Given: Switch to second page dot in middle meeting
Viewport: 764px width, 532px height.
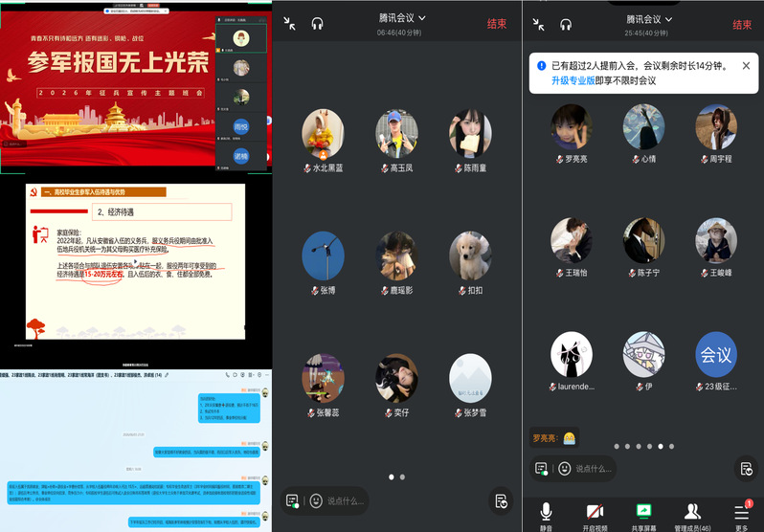Looking at the screenshot, I should tap(402, 477).
